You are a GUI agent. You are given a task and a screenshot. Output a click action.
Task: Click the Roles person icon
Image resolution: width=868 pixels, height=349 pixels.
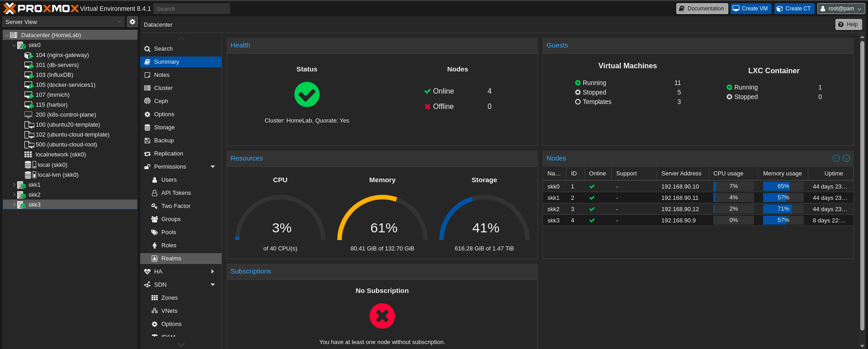point(155,245)
